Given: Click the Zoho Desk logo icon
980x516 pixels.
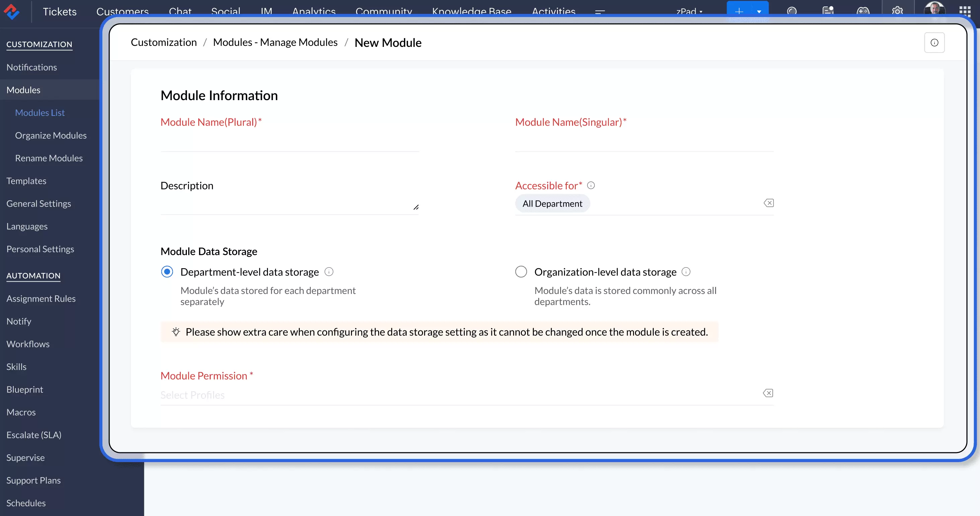Looking at the screenshot, I should (x=12, y=11).
